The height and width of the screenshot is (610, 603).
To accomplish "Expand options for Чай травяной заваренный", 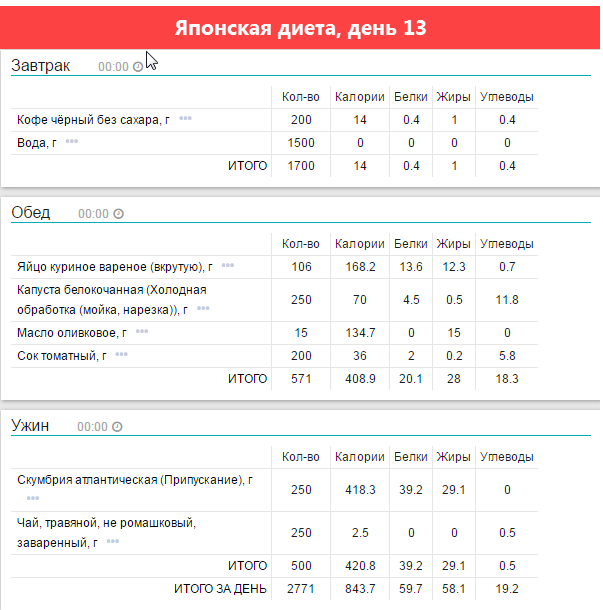I will (x=113, y=541).
